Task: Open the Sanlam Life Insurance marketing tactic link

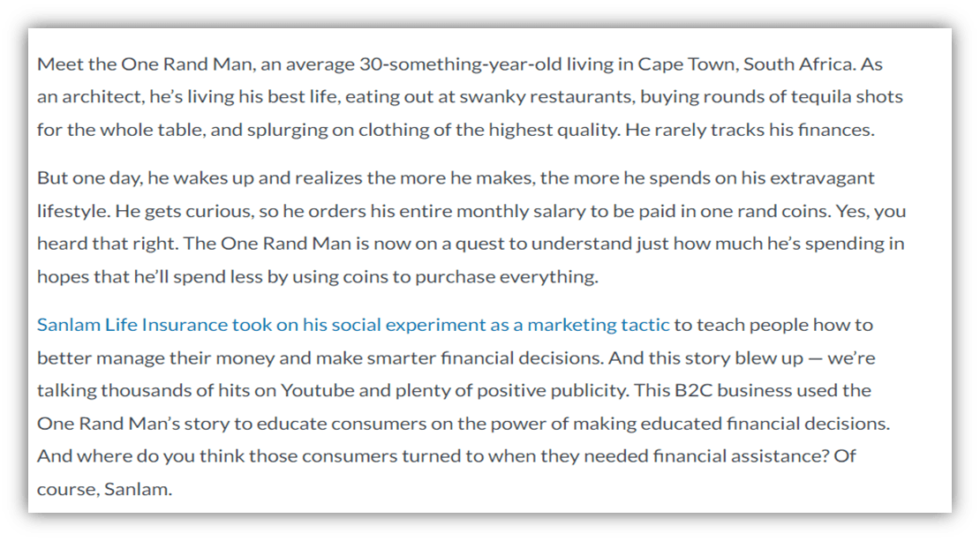Action: coord(353,325)
